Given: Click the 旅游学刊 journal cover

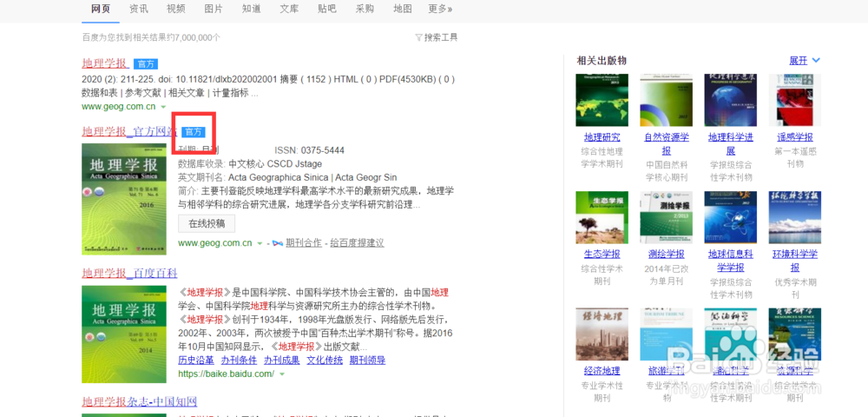Looking at the screenshot, I should [x=667, y=334].
